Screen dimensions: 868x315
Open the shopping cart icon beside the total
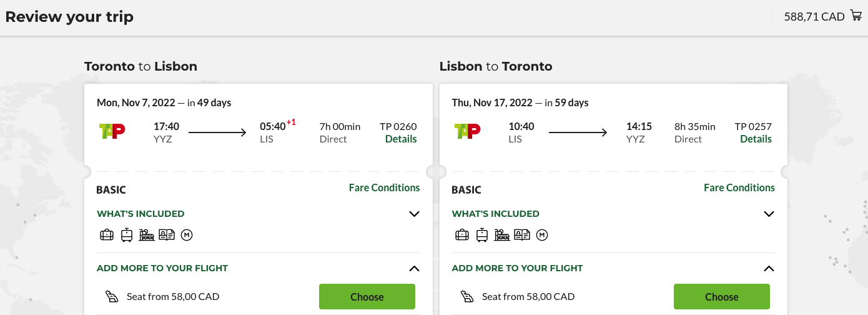(x=856, y=16)
